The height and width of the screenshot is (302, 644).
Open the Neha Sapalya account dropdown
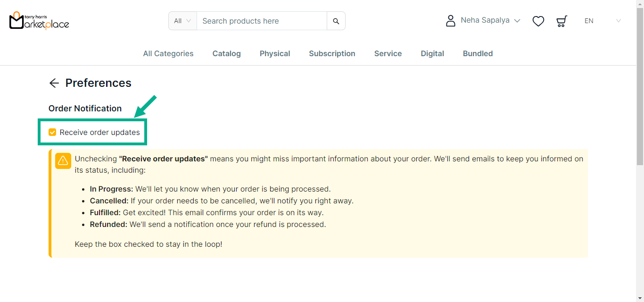[490, 21]
